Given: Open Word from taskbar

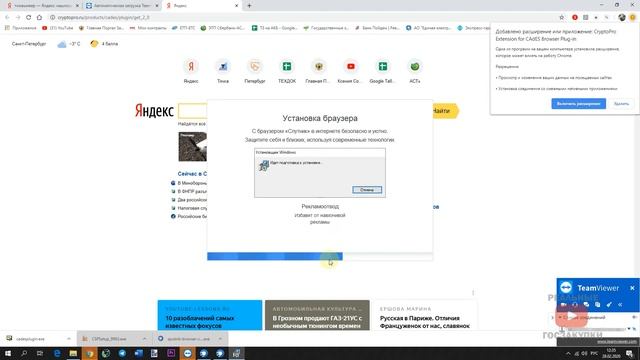Looking at the screenshot, I should pos(138,353).
